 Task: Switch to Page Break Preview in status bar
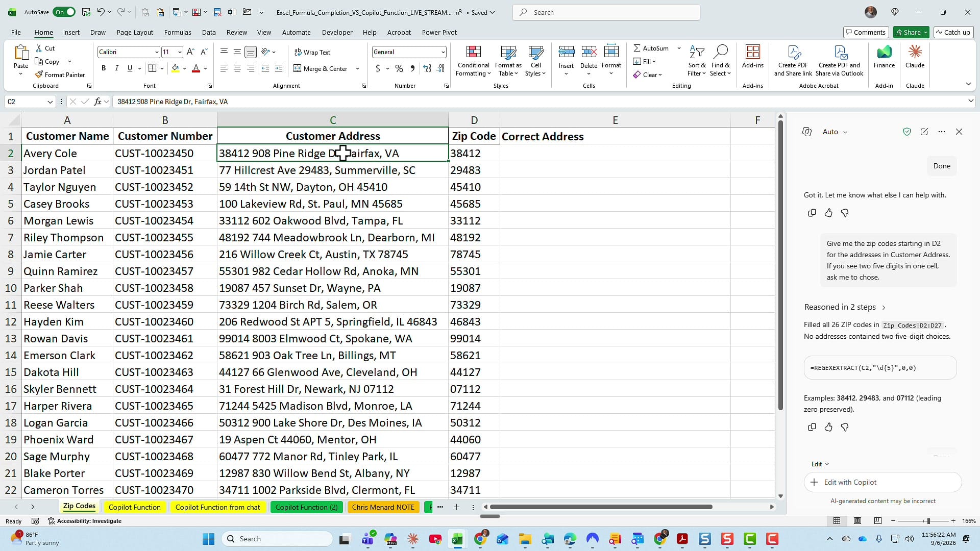pos(878,521)
